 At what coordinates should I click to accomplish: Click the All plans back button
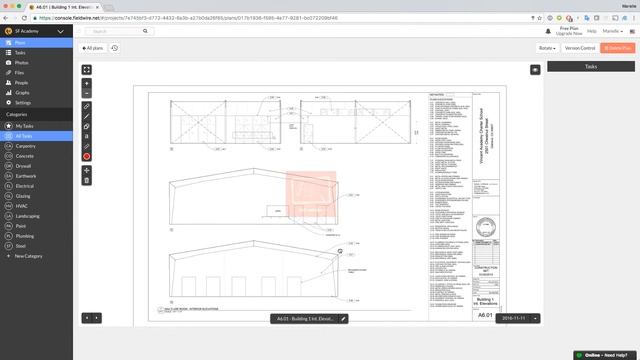click(x=93, y=48)
